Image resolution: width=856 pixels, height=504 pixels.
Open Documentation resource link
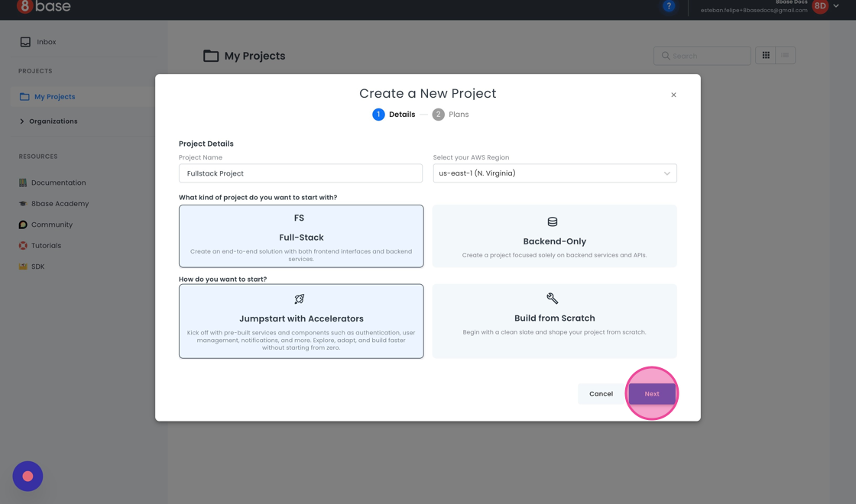[x=58, y=183]
